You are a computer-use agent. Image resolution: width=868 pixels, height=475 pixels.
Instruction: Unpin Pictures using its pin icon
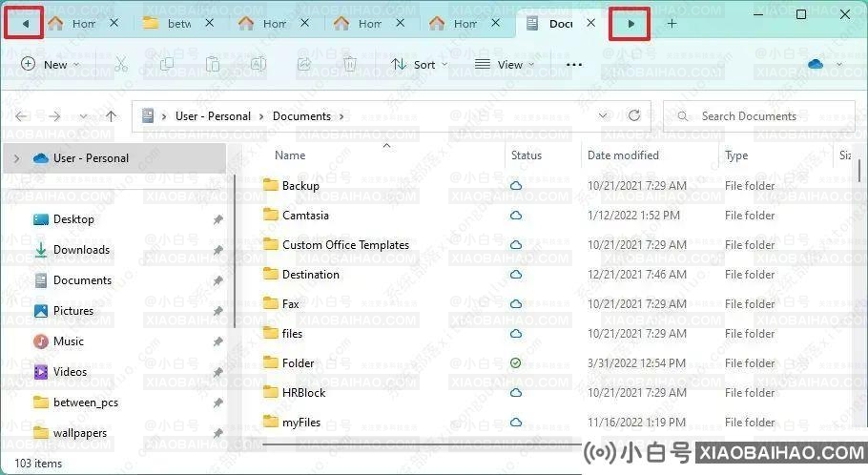click(218, 311)
